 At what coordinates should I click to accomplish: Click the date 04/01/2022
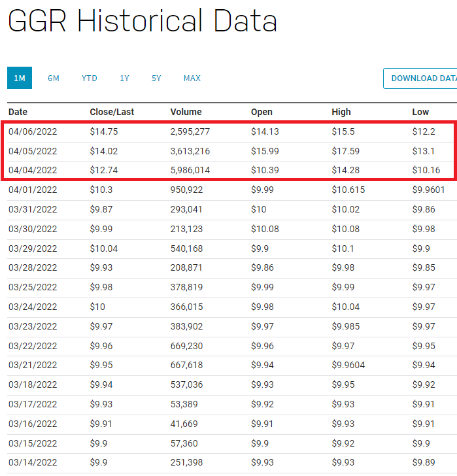[33, 190]
